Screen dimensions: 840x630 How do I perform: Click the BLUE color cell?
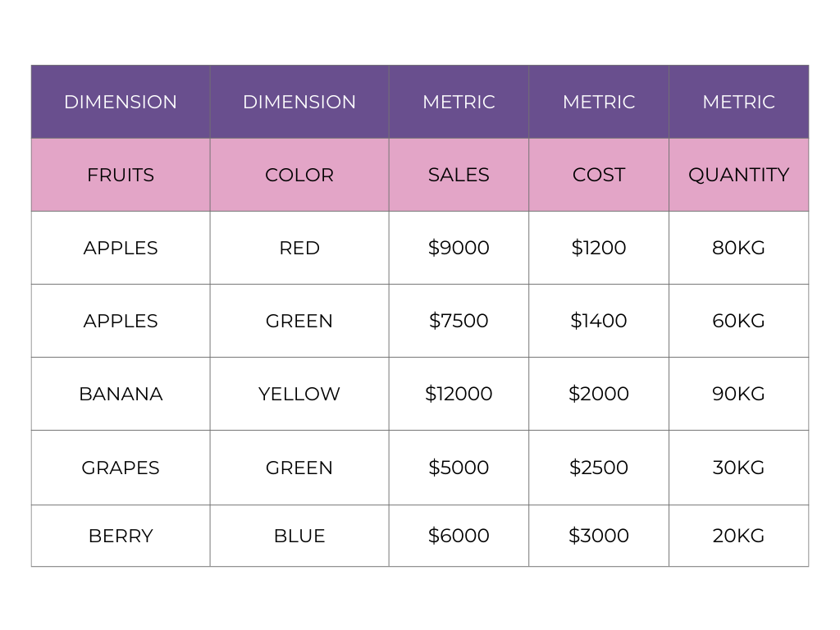tap(299, 536)
